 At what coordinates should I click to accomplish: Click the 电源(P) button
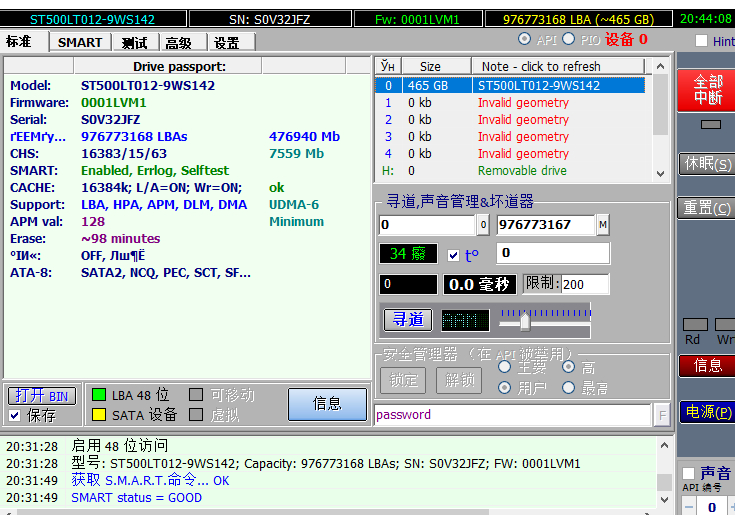click(708, 412)
